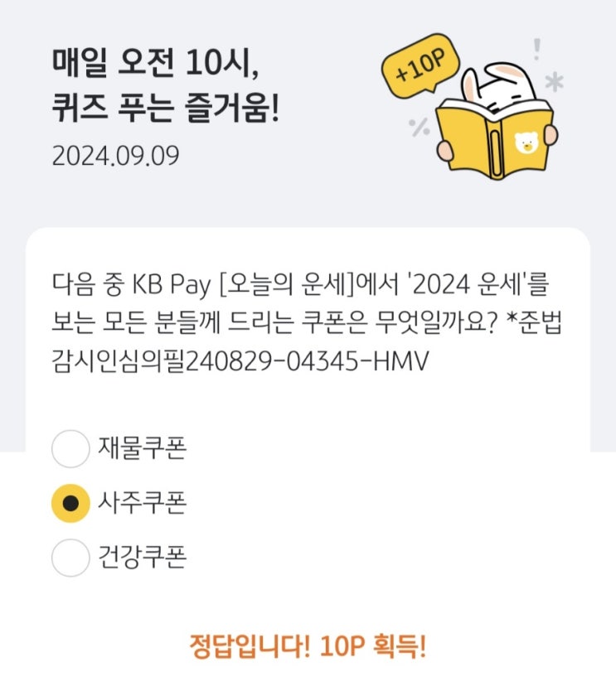Screen dimensions: 616x696
Task: Tap the yellow book spine
Action: [495, 148]
